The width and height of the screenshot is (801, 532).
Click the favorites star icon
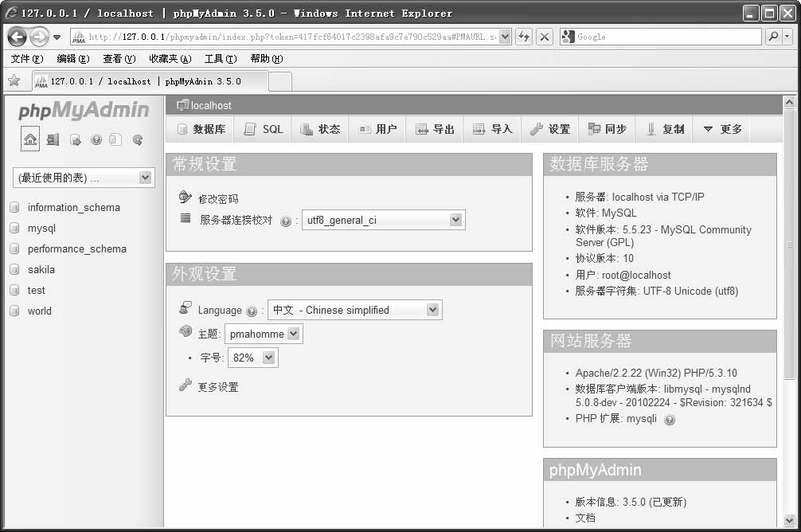14,80
